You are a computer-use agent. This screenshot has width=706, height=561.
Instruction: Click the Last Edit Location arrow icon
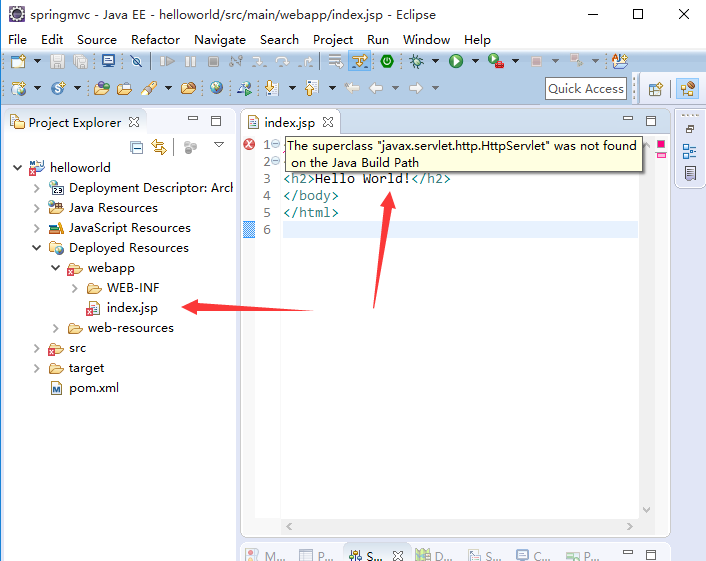[352, 88]
